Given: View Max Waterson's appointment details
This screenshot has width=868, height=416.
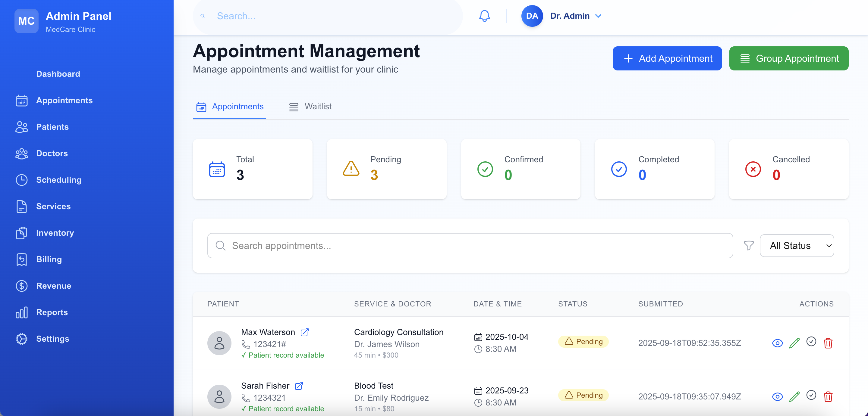Looking at the screenshot, I should click(x=777, y=343).
